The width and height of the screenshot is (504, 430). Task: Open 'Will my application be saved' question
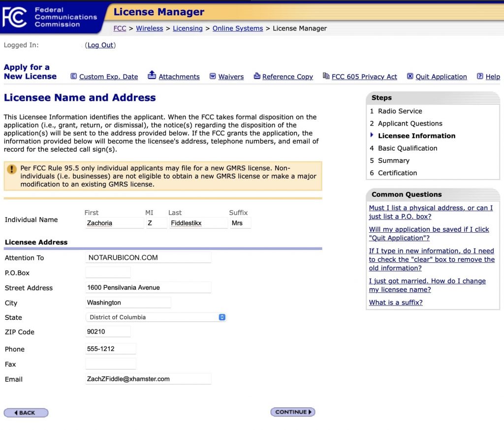point(429,234)
